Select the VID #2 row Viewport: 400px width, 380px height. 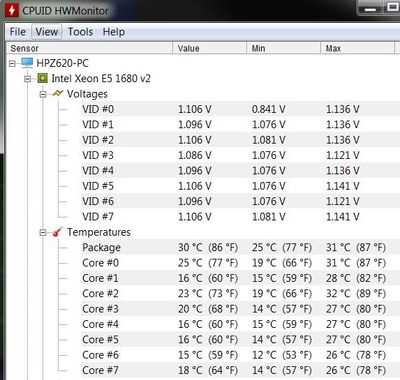(x=240, y=140)
